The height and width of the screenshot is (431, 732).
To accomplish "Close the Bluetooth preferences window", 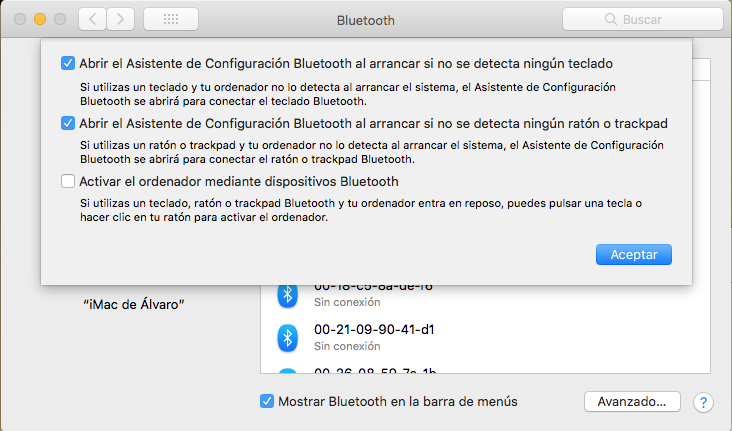I will pyautogui.click(x=20, y=19).
